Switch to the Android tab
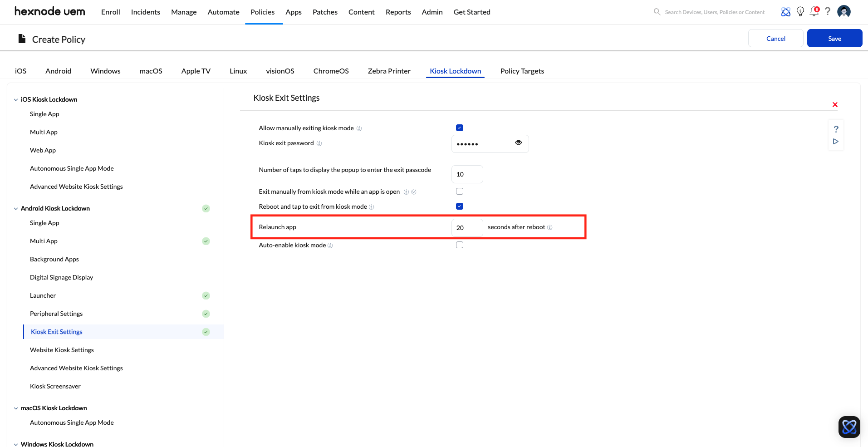Image resolution: width=868 pixels, height=447 pixels. pos(58,71)
